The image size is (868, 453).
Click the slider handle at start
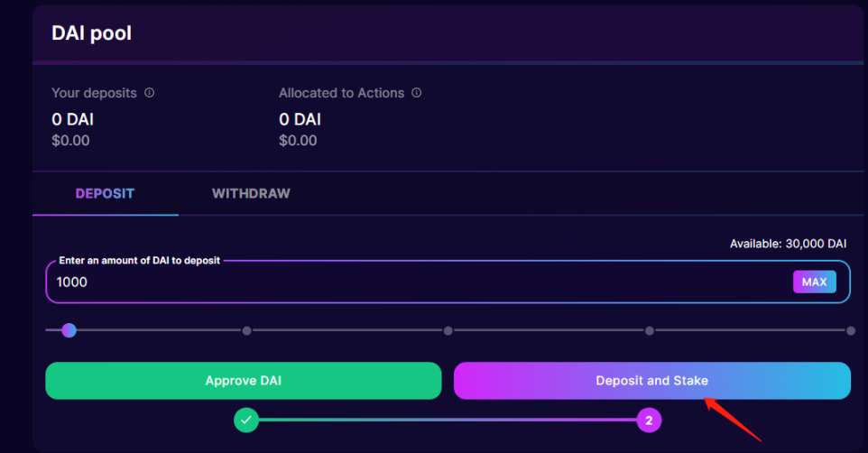[69, 330]
